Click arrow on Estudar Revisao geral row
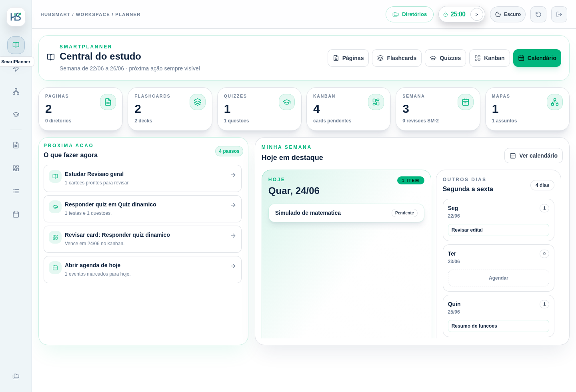This screenshot has height=392, width=576. (233, 175)
